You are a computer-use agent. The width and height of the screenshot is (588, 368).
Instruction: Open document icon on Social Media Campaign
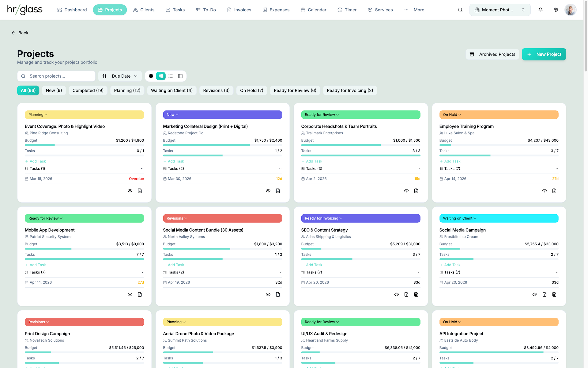(x=554, y=294)
